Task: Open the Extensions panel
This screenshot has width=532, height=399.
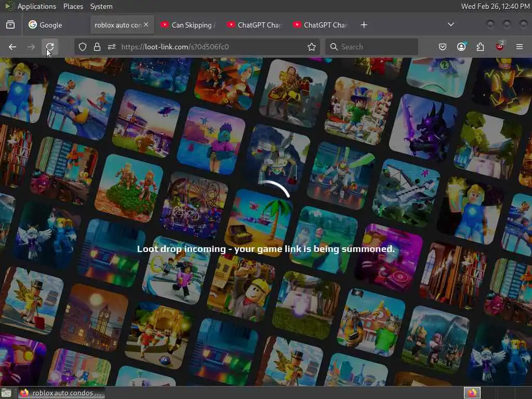Action: click(481, 47)
